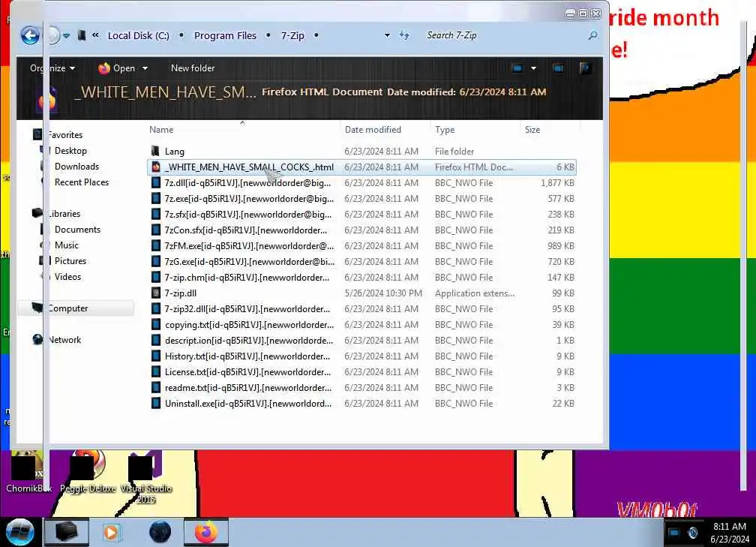Select Program Files in the address breadcrumb
The image size is (756, 547).
point(225,36)
